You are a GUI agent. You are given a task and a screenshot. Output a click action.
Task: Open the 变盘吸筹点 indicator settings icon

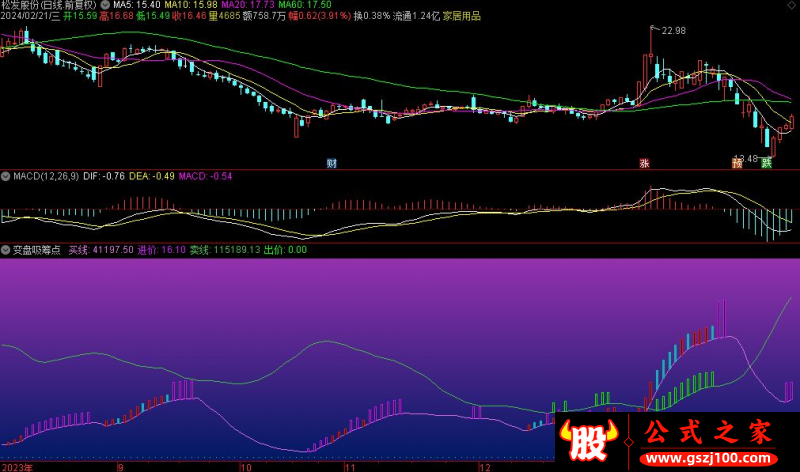tap(6, 250)
